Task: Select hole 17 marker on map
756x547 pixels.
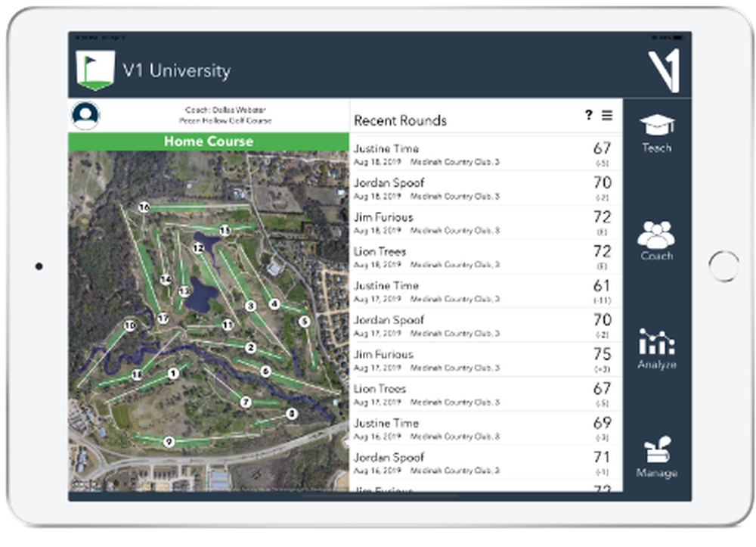Action: [163, 319]
